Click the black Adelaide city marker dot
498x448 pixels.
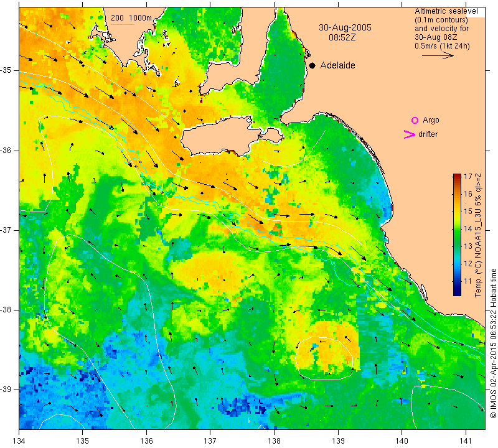[x=312, y=66]
